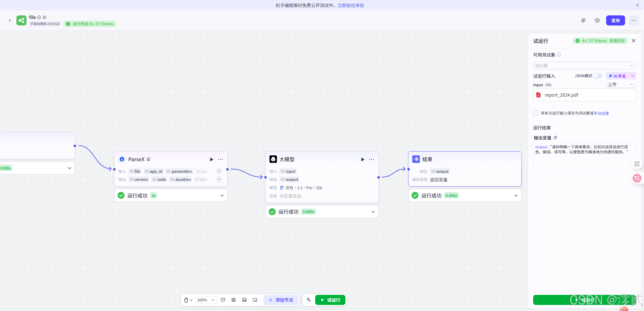
Task: Click the edit pencil icon beside file title
Action: pyautogui.click(x=45, y=17)
